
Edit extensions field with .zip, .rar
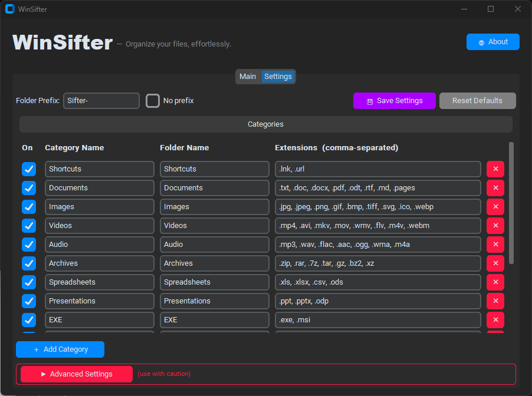(x=378, y=263)
